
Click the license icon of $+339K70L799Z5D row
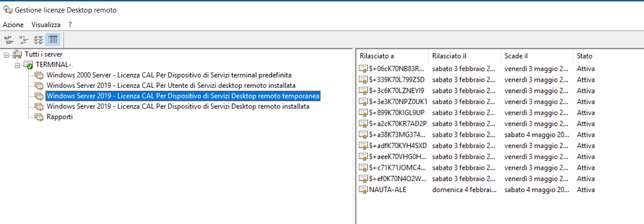pyautogui.click(x=363, y=80)
